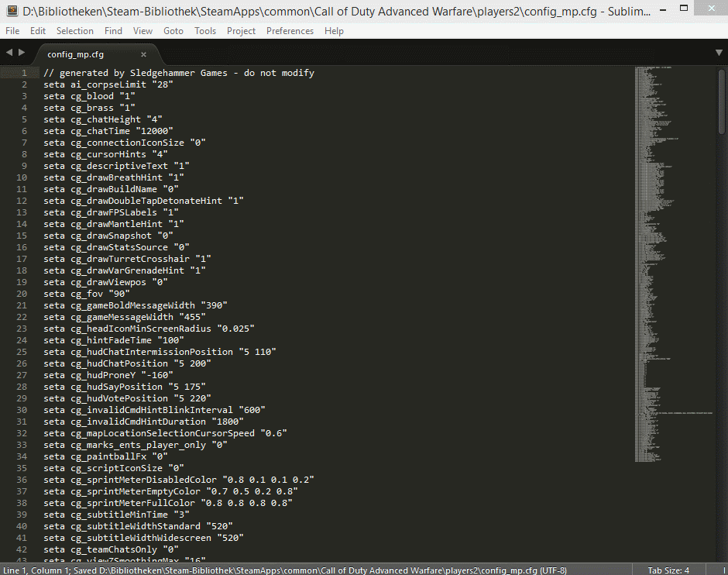Click the cg_hintFadeTime "100" line
The width and height of the screenshot is (728, 575).
[x=114, y=340]
